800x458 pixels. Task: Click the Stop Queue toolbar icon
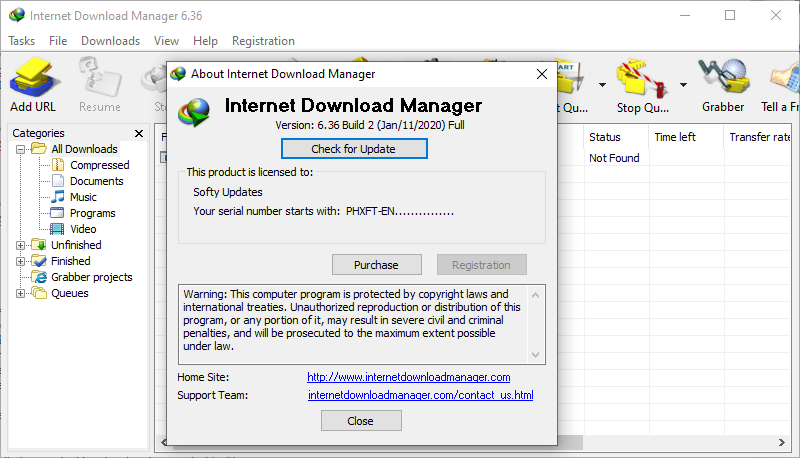pyautogui.click(x=642, y=78)
